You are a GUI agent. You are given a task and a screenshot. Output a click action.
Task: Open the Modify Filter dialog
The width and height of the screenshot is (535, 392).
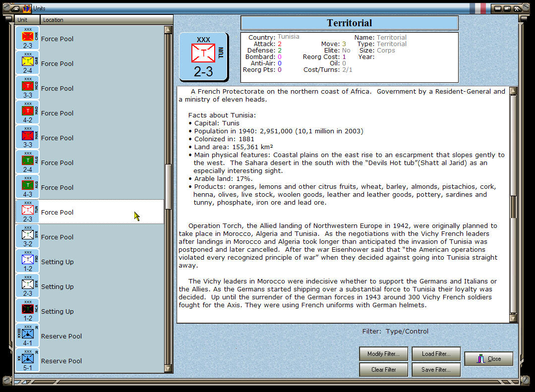click(383, 354)
